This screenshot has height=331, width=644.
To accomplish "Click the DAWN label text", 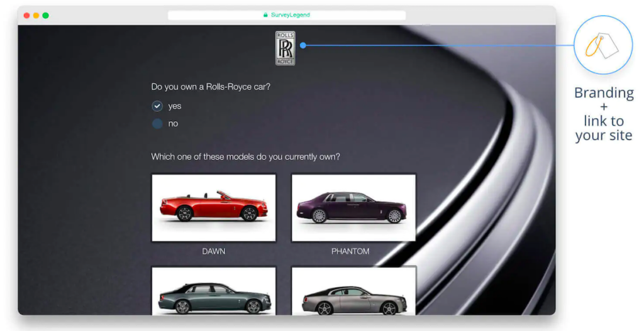I will coord(214,251).
